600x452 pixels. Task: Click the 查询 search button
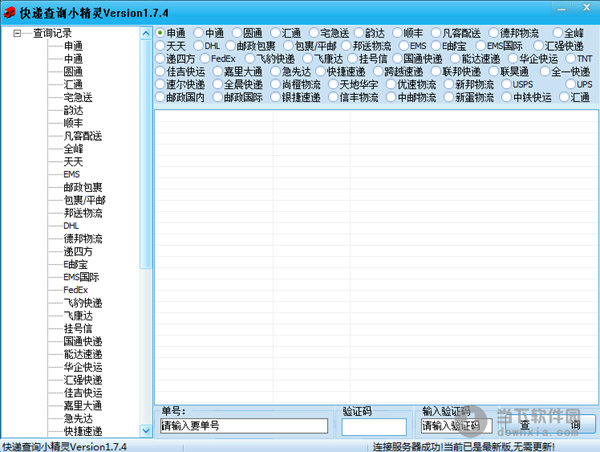[x=550, y=425]
